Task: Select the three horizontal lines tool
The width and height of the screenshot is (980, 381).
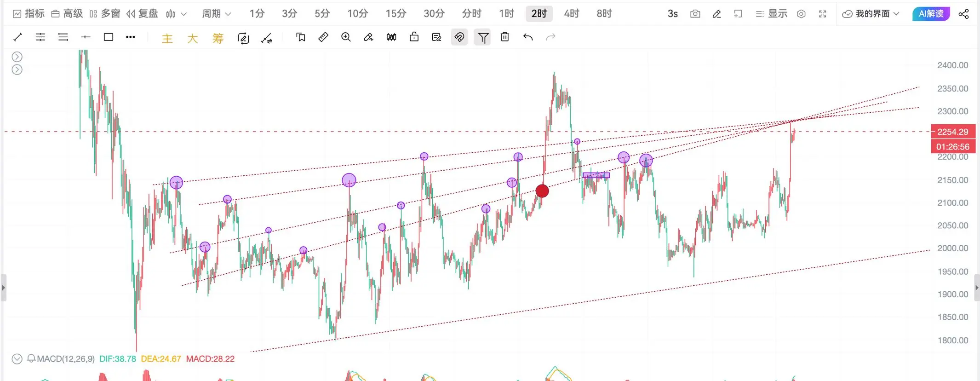Action: [63, 37]
